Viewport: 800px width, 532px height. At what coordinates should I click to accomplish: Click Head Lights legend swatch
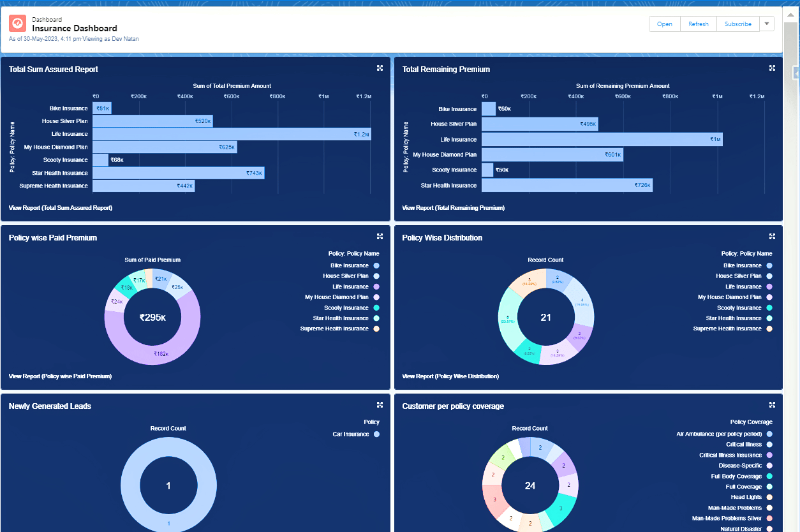(x=769, y=498)
